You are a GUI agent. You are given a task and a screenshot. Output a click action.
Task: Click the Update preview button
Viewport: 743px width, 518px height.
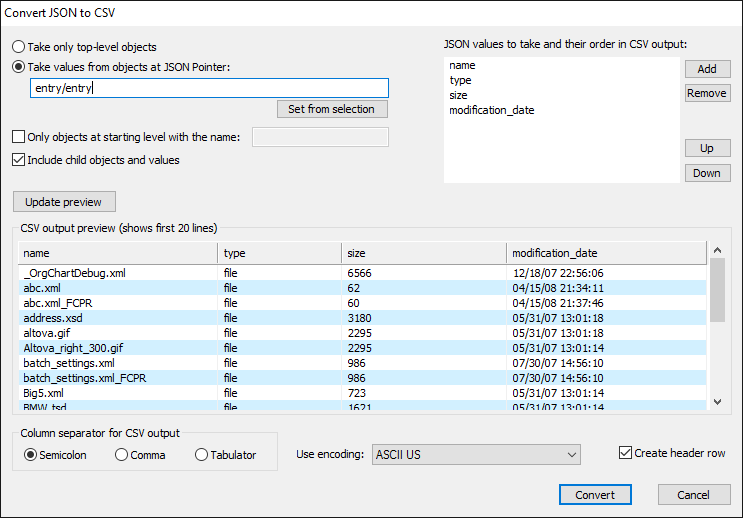64,202
